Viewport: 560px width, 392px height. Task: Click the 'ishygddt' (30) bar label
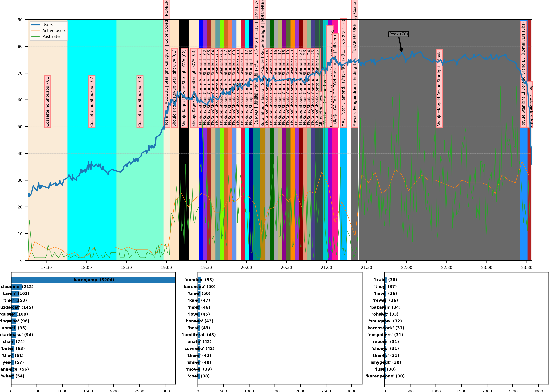coord(385,362)
